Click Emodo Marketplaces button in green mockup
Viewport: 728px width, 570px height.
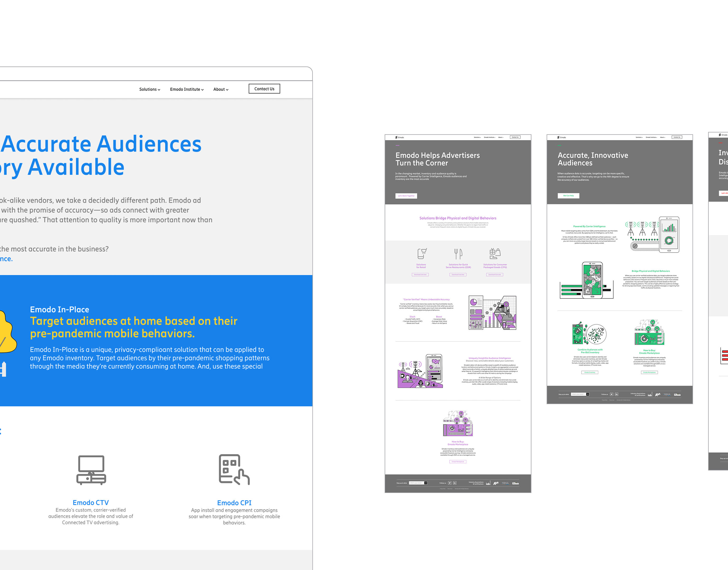[x=649, y=372]
